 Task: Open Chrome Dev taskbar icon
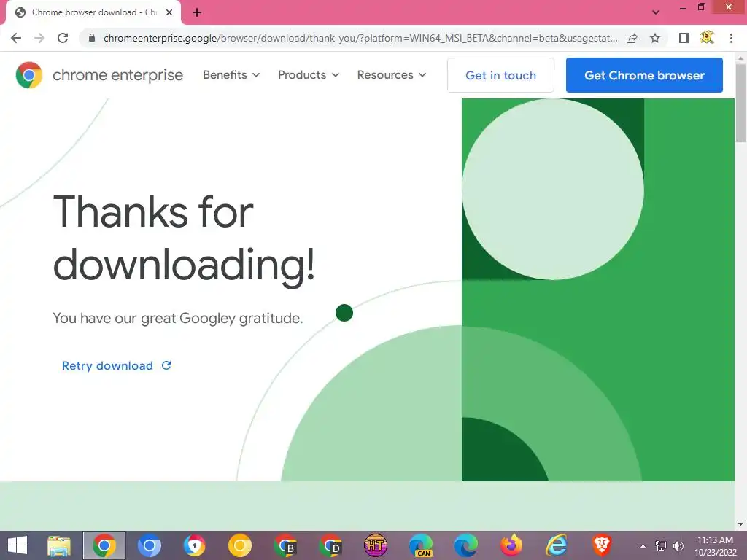click(x=330, y=545)
